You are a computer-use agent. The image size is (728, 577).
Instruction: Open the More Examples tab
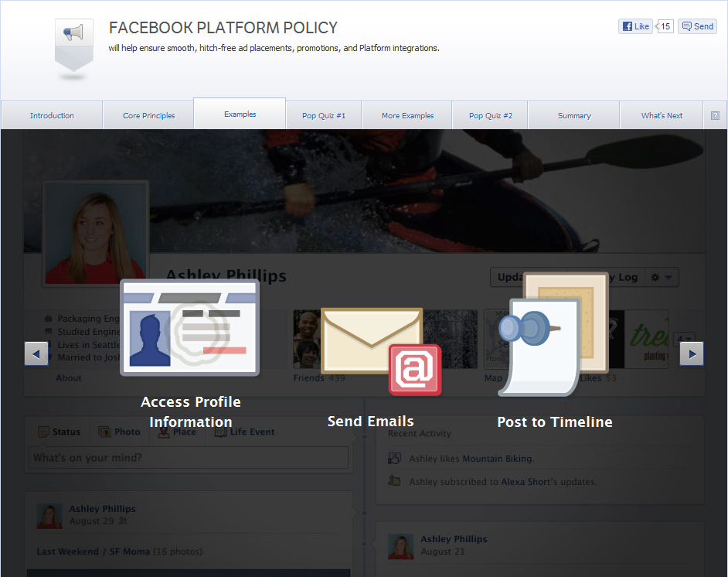[x=407, y=116]
